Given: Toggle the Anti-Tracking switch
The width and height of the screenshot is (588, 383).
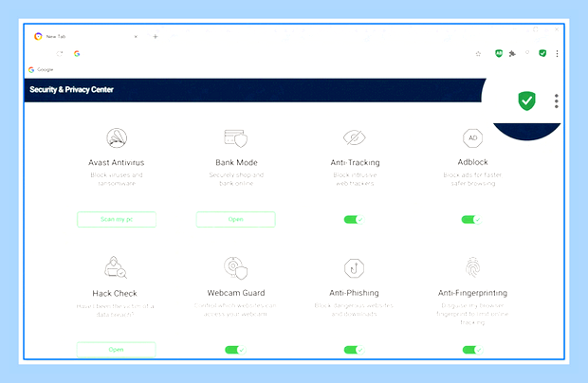Looking at the screenshot, I should tap(354, 220).
